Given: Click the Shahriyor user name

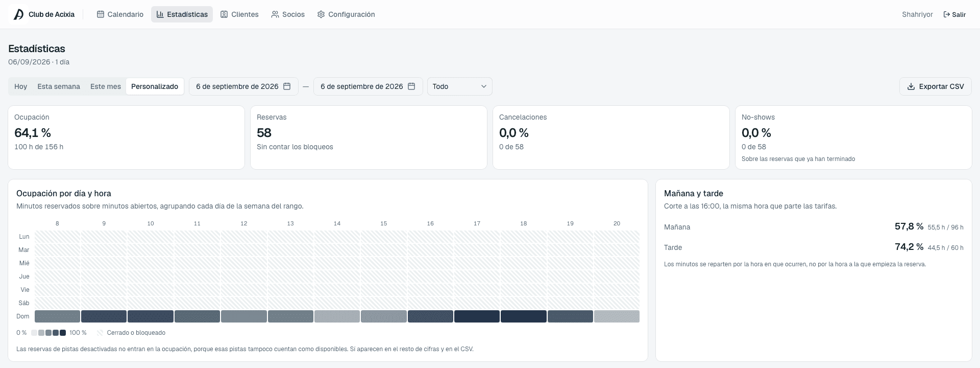Looking at the screenshot, I should 917,14.
